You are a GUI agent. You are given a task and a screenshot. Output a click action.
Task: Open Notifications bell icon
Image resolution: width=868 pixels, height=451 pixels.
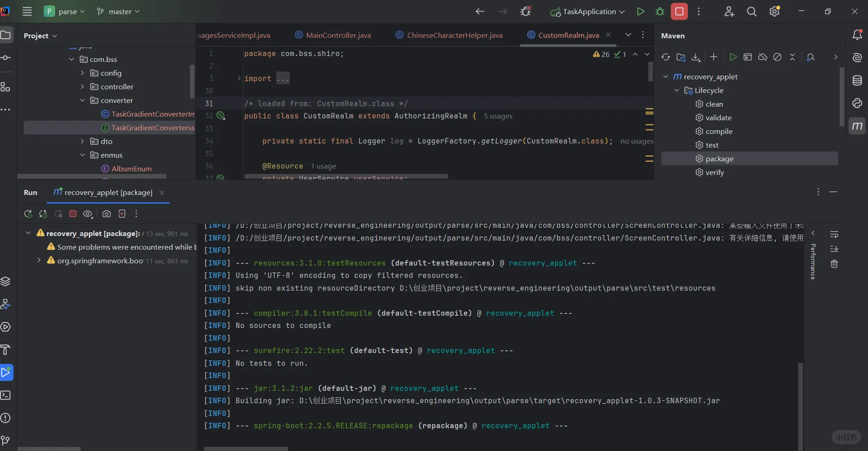click(857, 35)
